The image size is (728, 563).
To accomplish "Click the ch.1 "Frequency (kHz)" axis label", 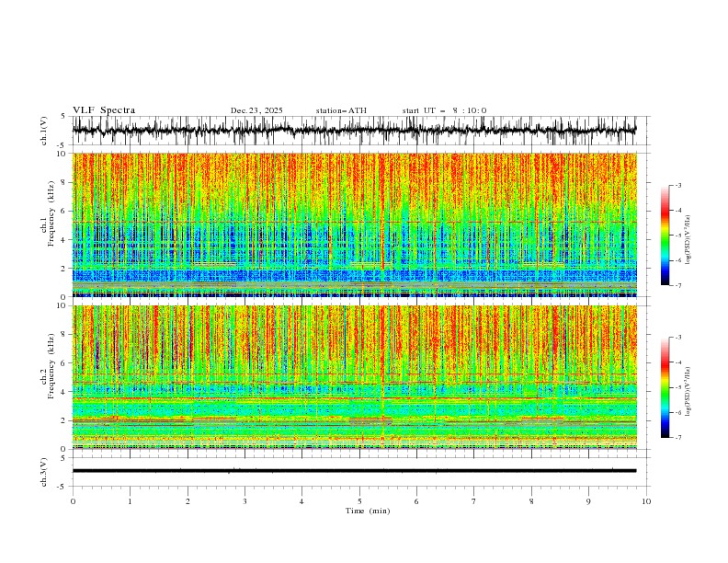I will (51, 213).
